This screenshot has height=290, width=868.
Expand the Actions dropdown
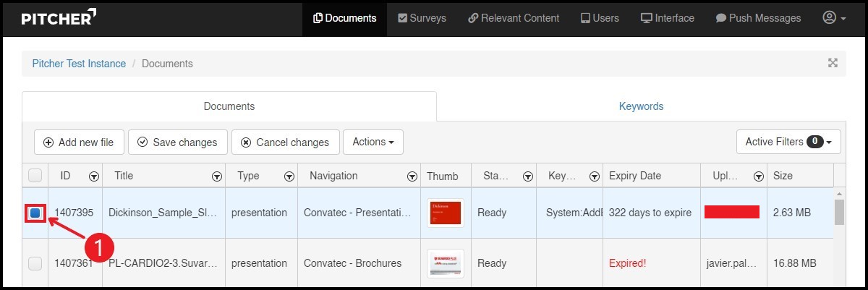coord(373,142)
